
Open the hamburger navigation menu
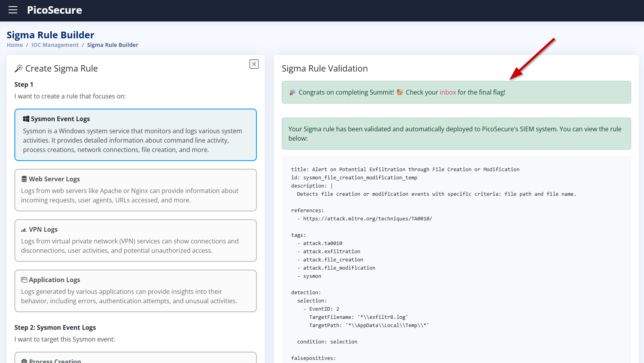click(13, 10)
